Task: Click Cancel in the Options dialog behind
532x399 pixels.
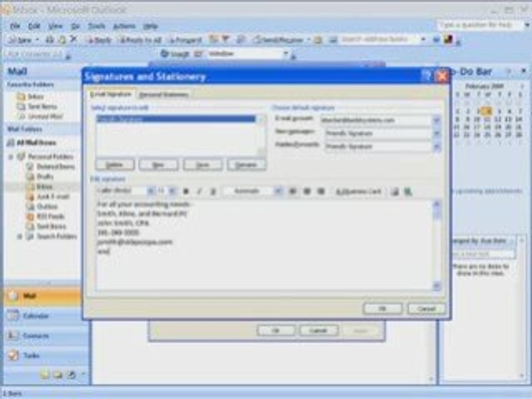Action: pyautogui.click(x=319, y=330)
